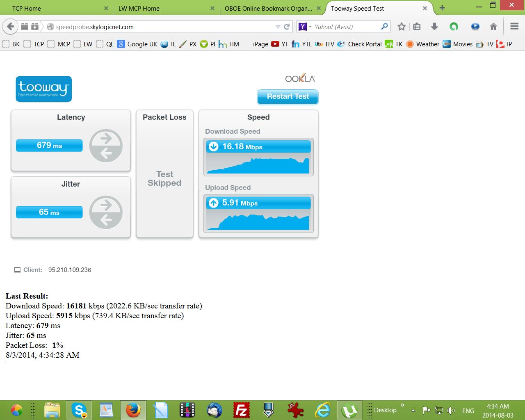
Task: Open the BK bookmark
Action: tap(11, 44)
